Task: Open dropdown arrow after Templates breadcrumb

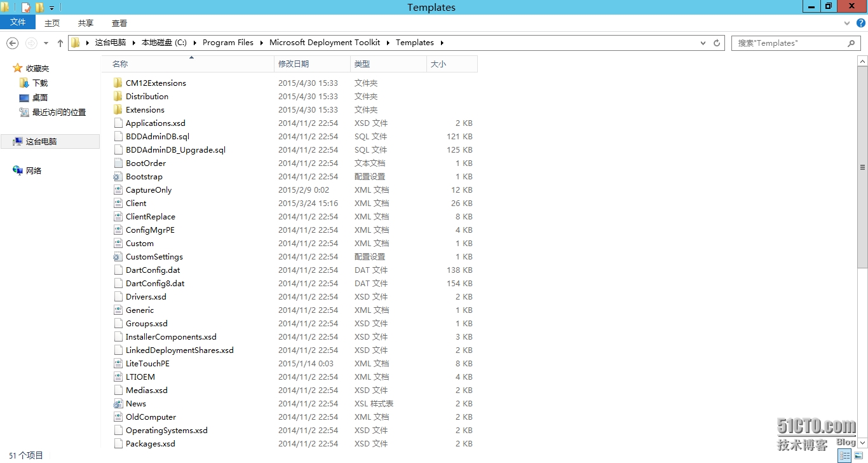Action: [x=442, y=43]
